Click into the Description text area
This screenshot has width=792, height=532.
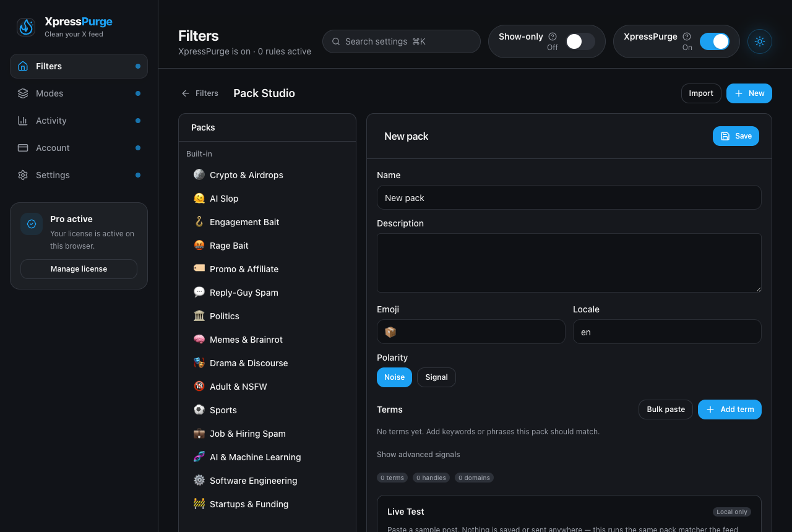tap(569, 263)
